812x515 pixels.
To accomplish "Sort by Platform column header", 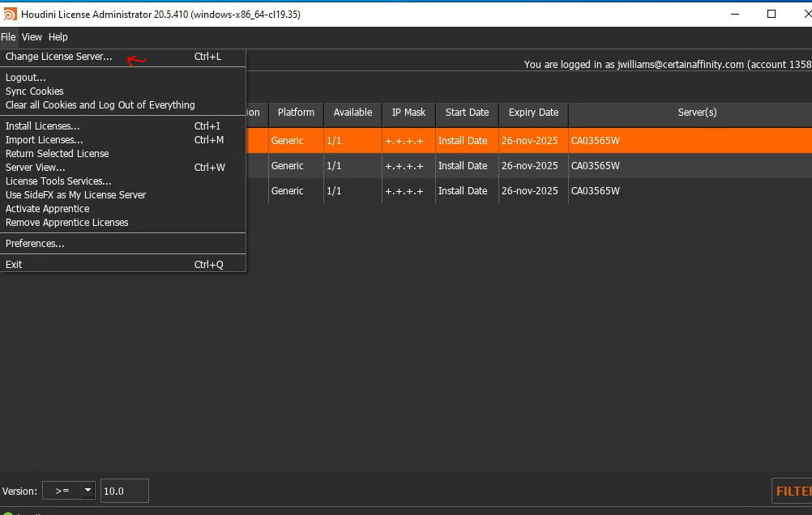I will [296, 113].
